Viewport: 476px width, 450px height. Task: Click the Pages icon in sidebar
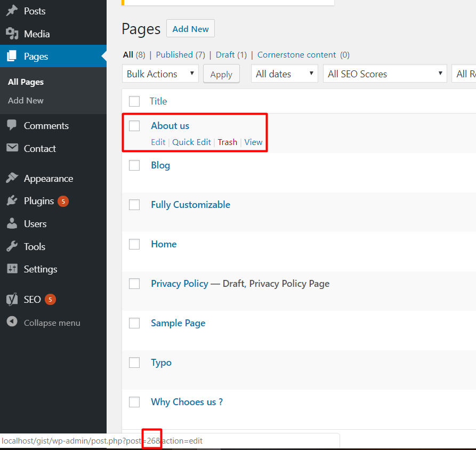12,56
